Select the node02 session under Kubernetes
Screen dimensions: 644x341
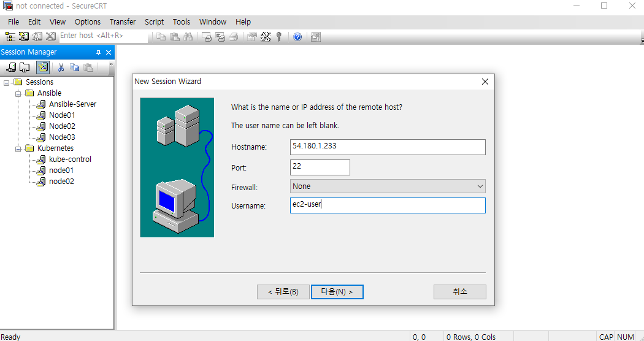(61, 182)
